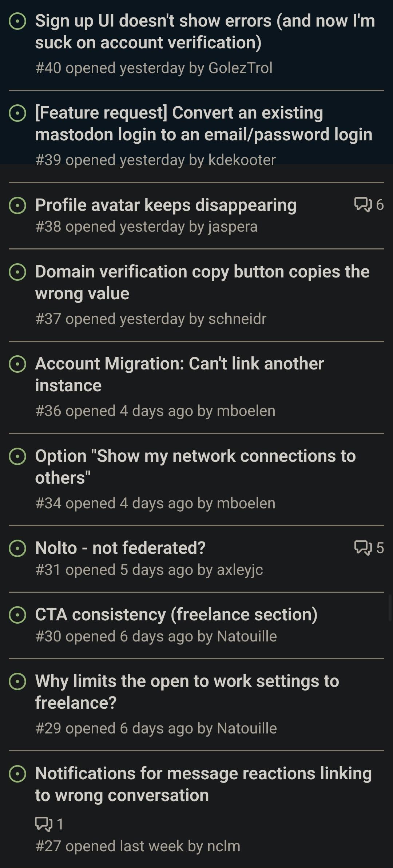
Task: Open "CTA consistency (freelance section)" issue
Action: point(176,615)
